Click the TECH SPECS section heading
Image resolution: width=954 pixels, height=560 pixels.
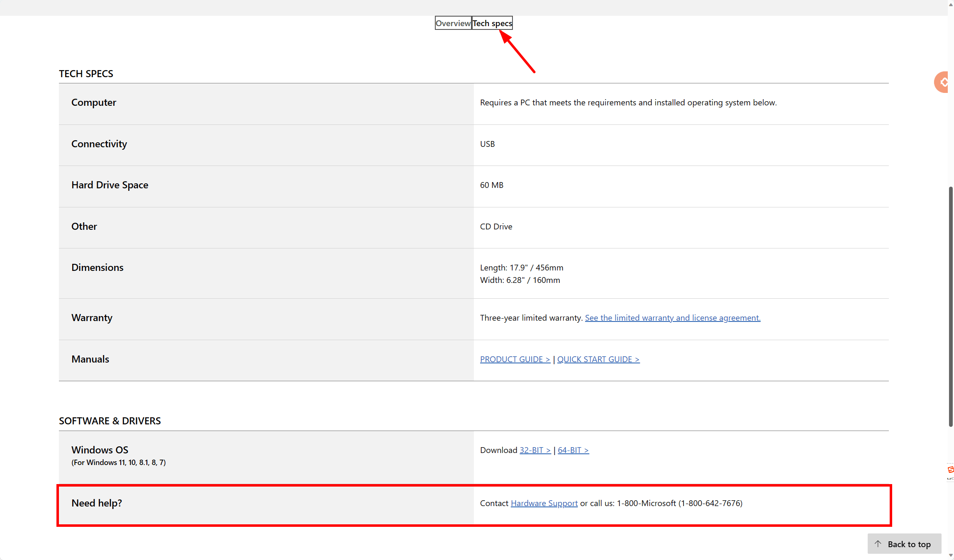[x=86, y=74]
